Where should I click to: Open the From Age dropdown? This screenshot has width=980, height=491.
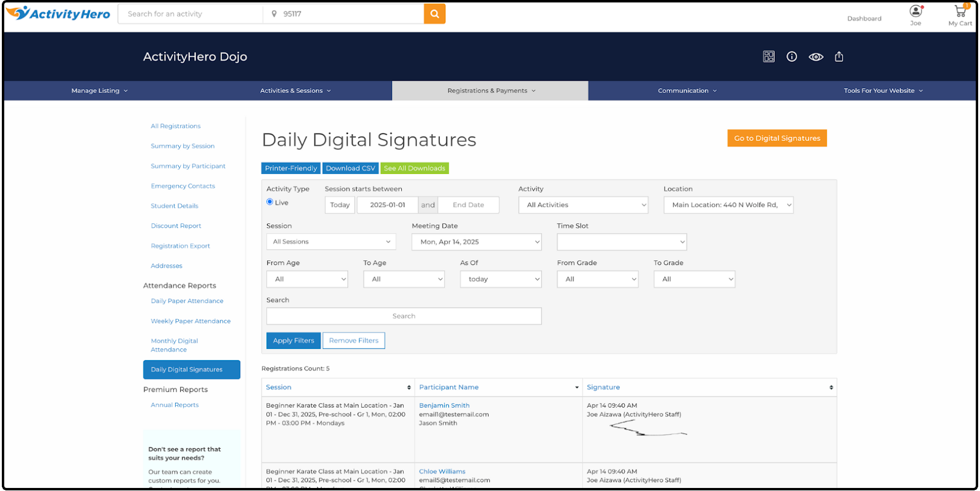pos(307,279)
